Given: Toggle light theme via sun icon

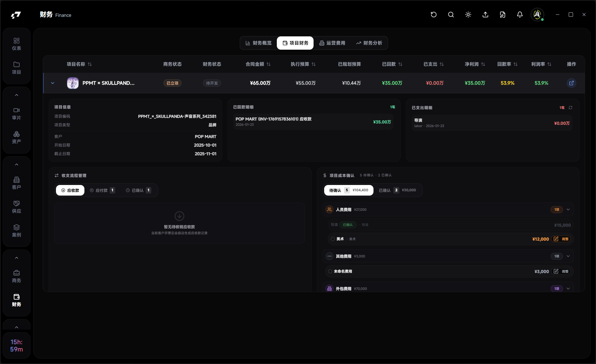Looking at the screenshot, I should pos(468,15).
